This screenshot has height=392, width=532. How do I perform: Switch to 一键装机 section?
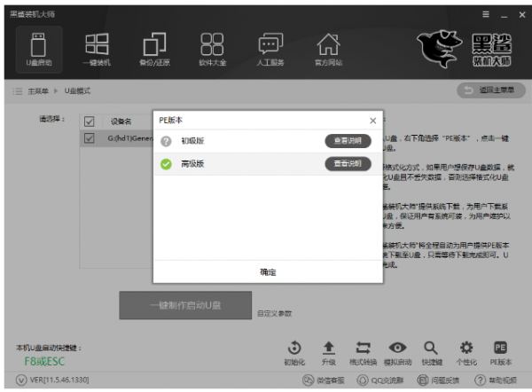pyautogui.click(x=97, y=50)
